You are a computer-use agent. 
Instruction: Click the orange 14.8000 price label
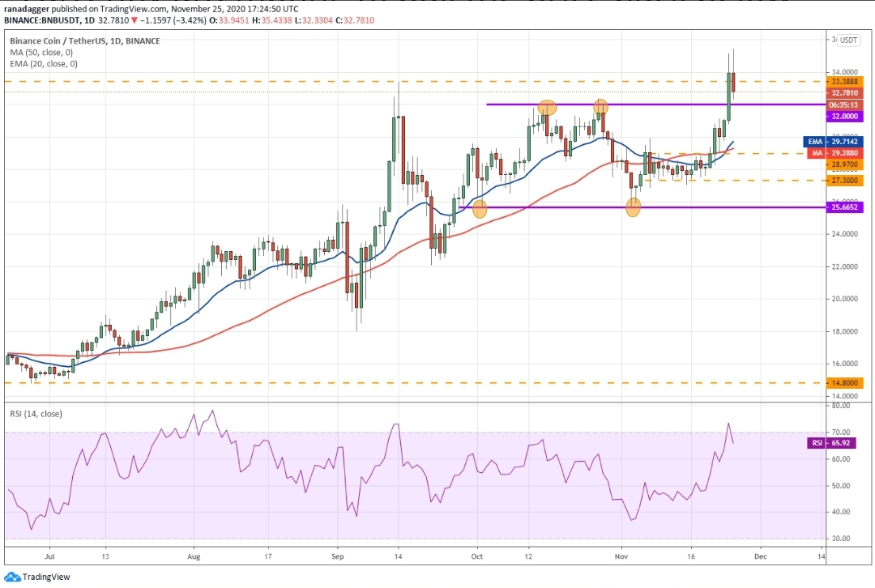pyautogui.click(x=845, y=383)
